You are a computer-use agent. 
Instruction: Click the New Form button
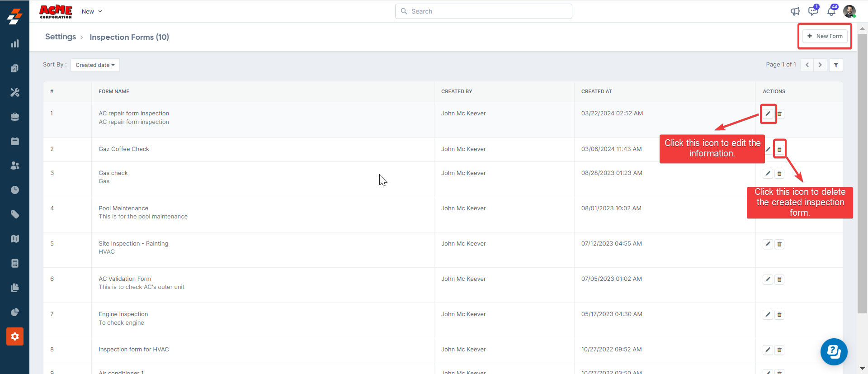pos(825,36)
